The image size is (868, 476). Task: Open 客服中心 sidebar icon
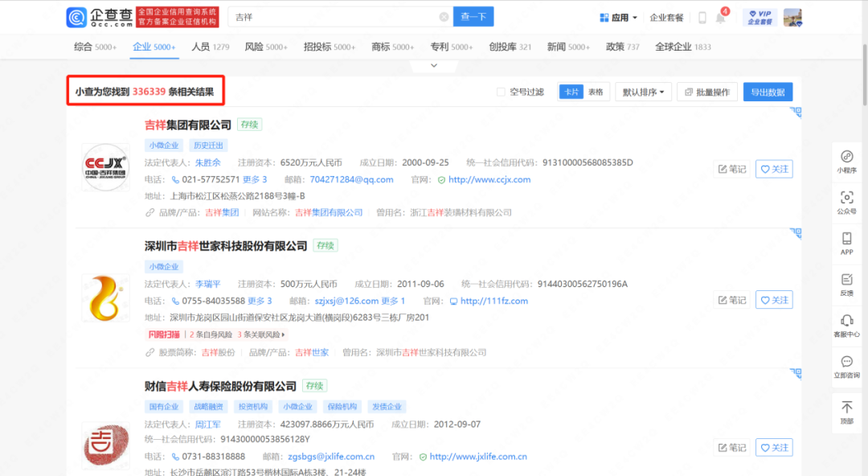coord(846,326)
